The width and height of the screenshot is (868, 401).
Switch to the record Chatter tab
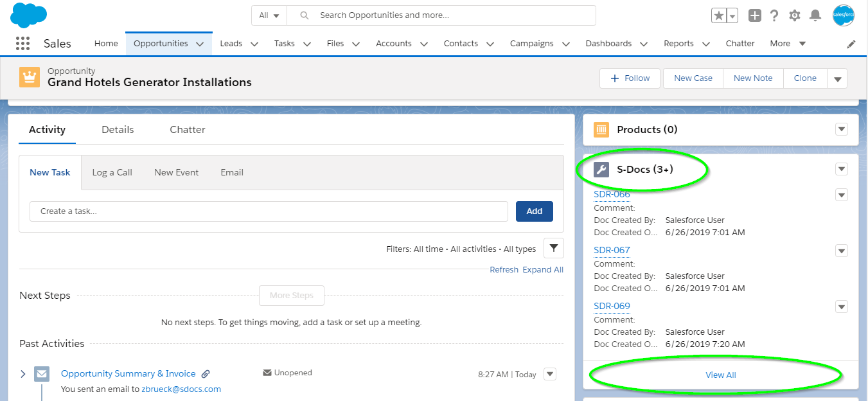[188, 130]
